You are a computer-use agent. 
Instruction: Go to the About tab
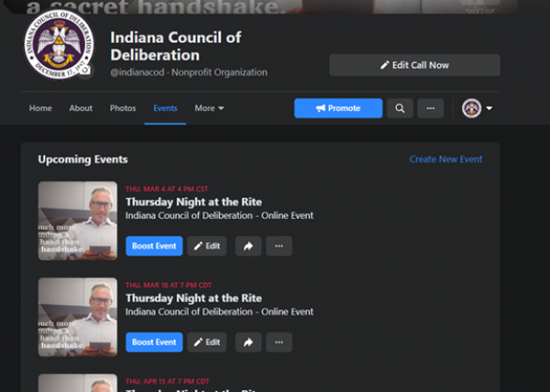81,108
